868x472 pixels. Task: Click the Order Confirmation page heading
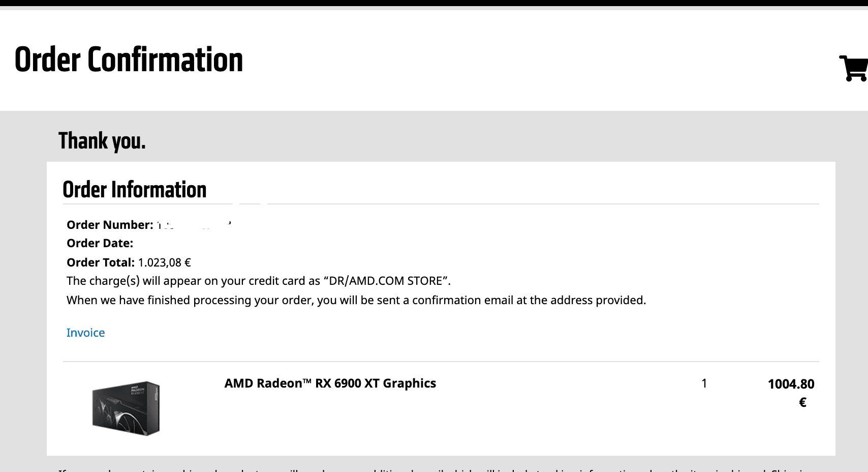coord(129,60)
